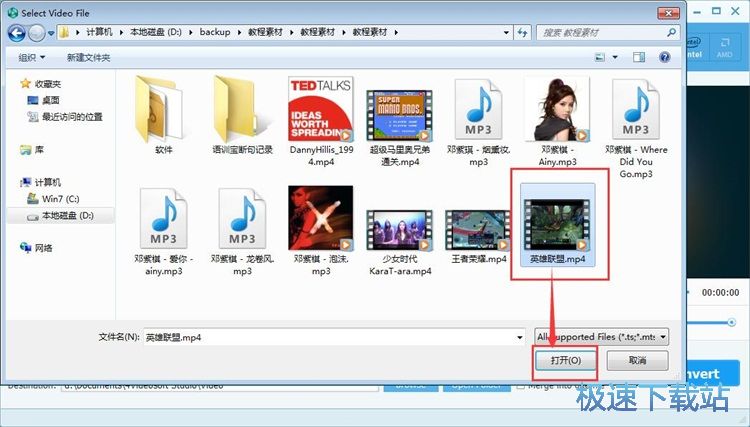Select 收藏夹 in the navigation pane
The width and height of the screenshot is (750, 427).
(x=41, y=84)
